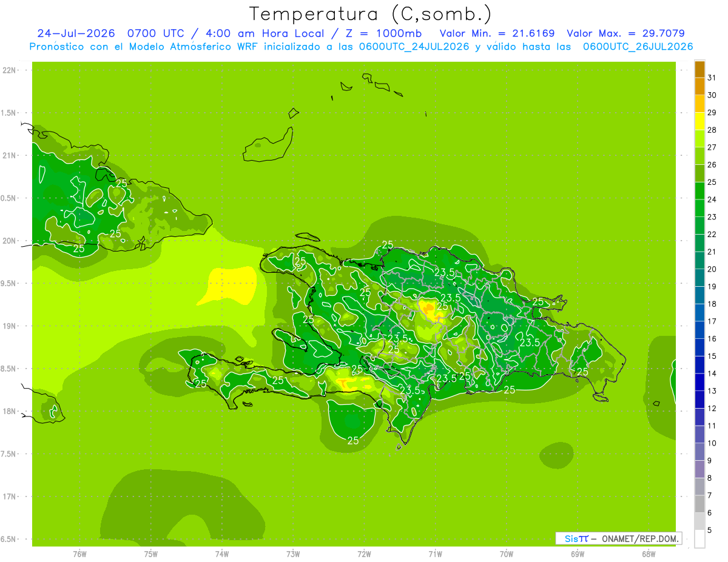Pick the purple swatch between 8 and 9
Screen dimensions: 728x562
point(699,469)
